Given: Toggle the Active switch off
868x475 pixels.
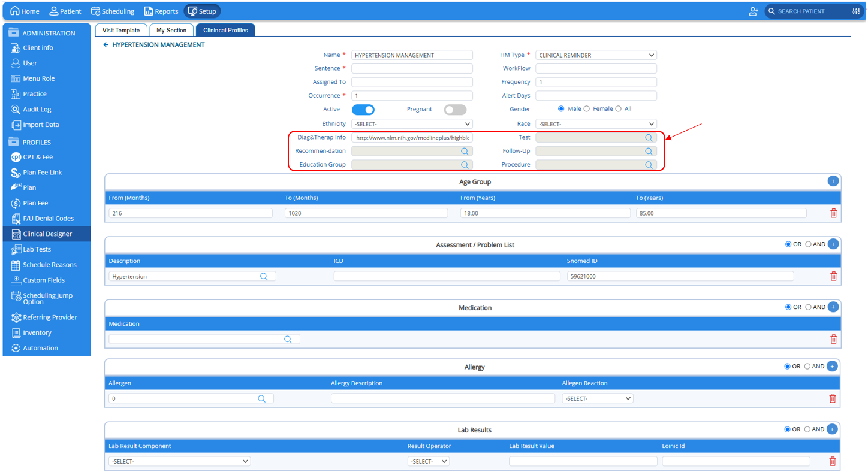Looking at the screenshot, I should pos(363,110).
